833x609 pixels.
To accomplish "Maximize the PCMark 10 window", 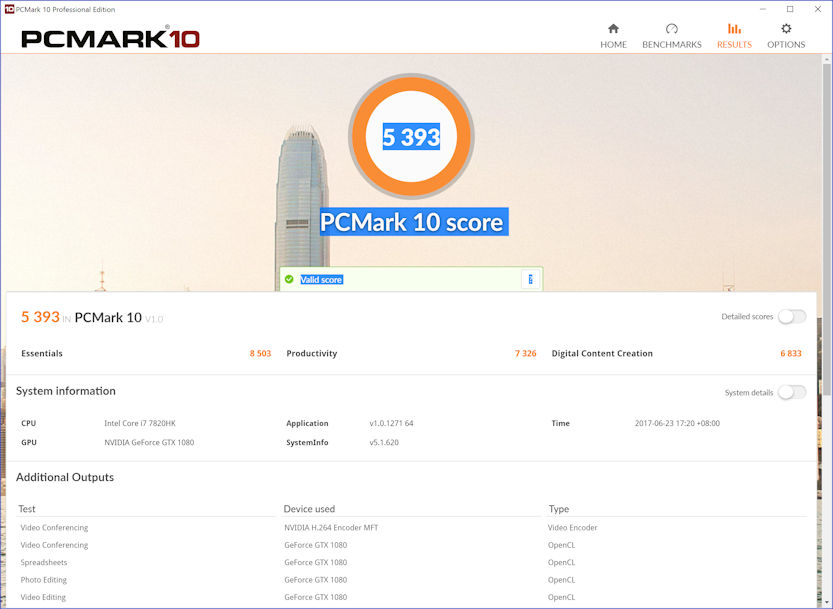I will pyautogui.click(x=790, y=9).
